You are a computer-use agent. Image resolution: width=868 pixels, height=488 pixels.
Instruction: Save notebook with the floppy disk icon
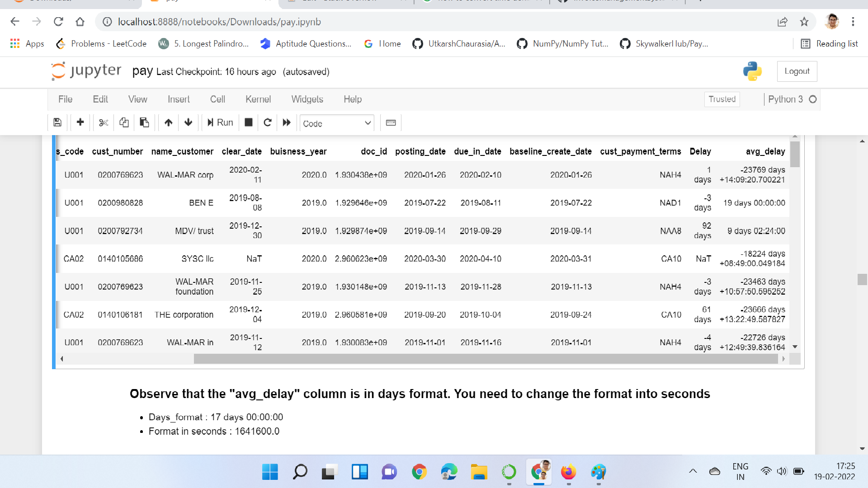57,122
